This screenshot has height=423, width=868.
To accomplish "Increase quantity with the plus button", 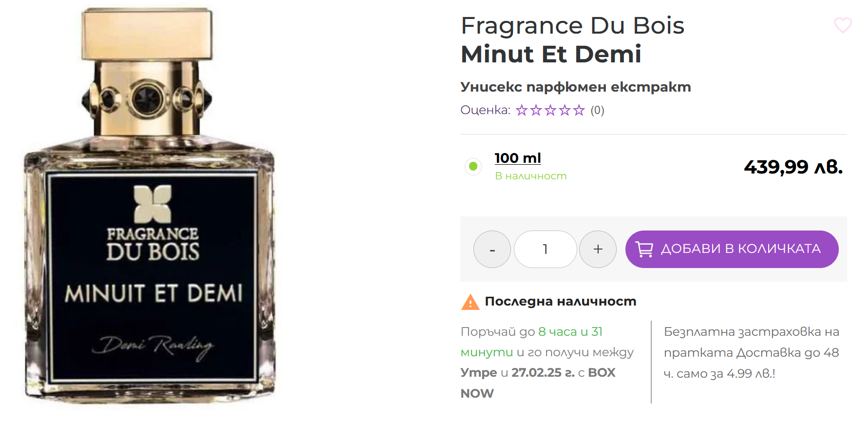I will pos(598,250).
